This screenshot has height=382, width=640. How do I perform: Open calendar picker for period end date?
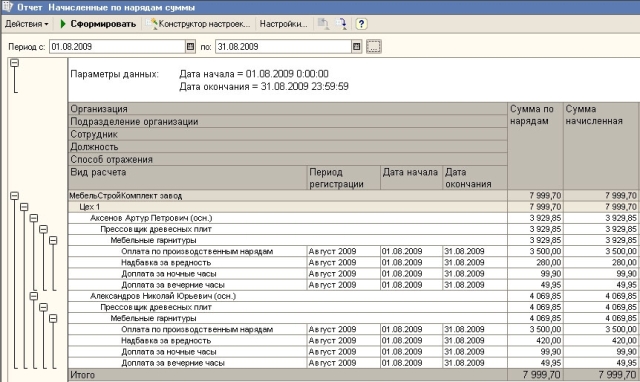[x=356, y=47]
